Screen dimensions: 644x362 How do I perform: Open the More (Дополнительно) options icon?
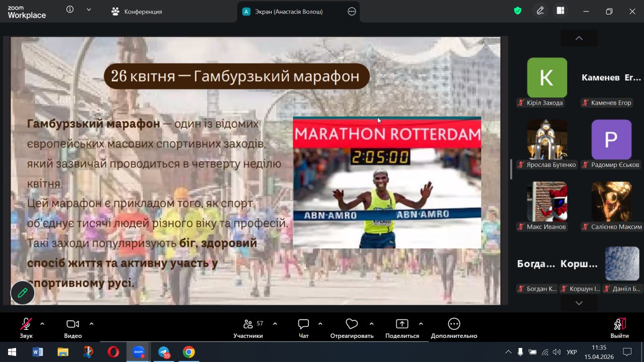pyautogui.click(x=454, y=324)
